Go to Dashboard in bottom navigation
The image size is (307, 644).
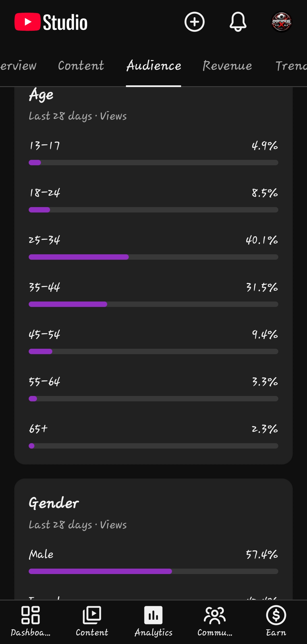pyautogui.click(x=31, y=621)
